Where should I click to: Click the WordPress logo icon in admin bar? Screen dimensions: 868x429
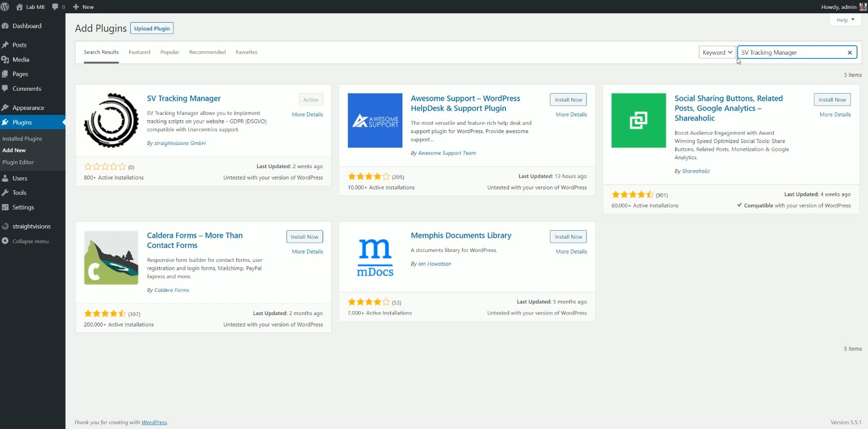coord(5,7)
